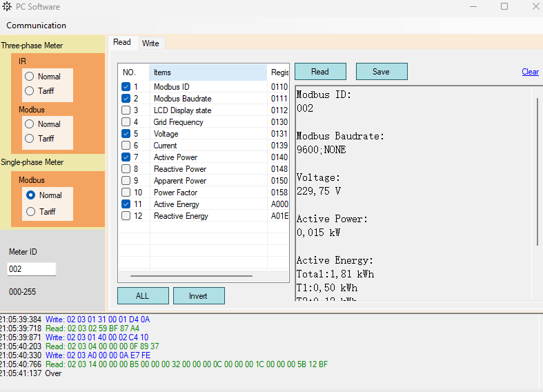The width and height of the screenshot is (543, 392).
Task: Click the Clear link
Action: click(x=530, y=72)
